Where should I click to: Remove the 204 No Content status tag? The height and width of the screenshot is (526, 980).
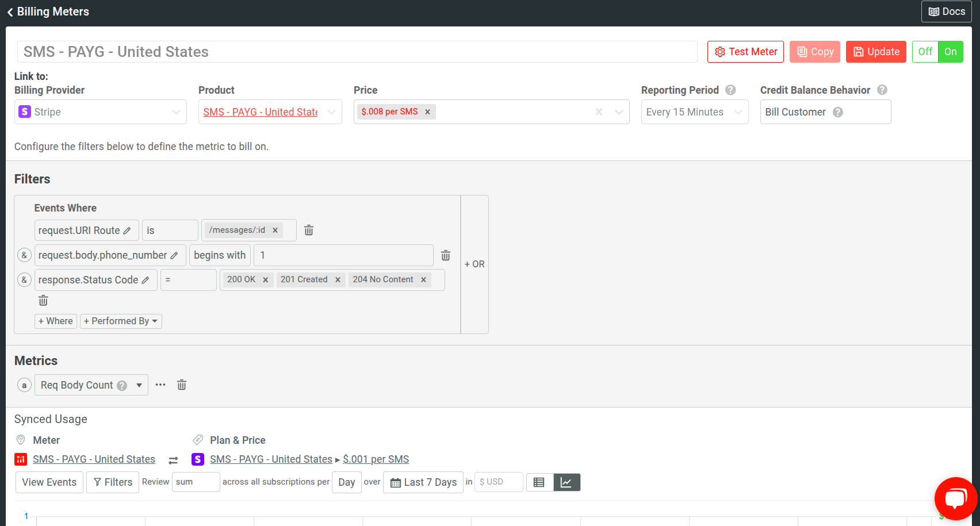[x=423, y=279]
